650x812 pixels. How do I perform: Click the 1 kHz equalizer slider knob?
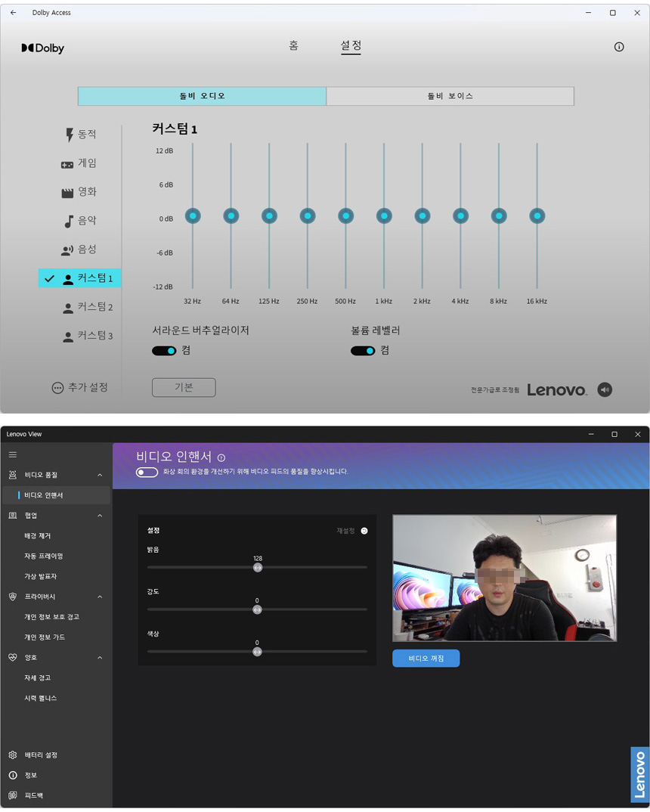[384, 216]
